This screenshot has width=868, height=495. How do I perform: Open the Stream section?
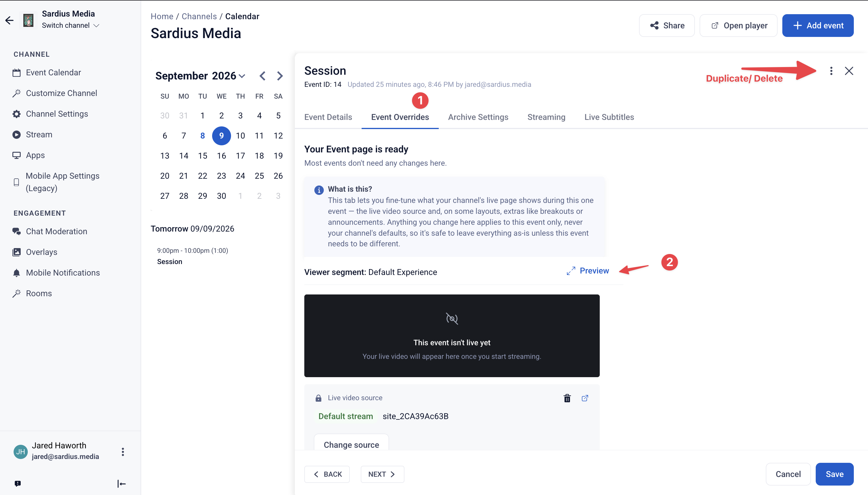click(32, 135)
